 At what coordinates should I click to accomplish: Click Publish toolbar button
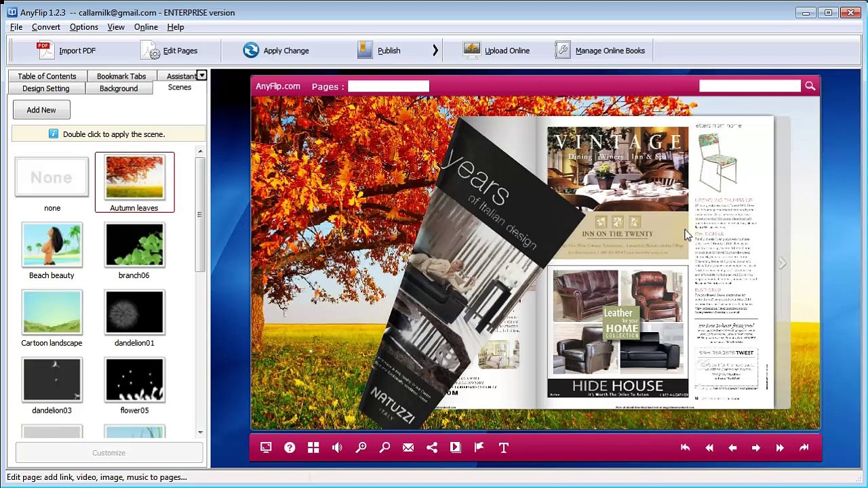click(379, 51)
